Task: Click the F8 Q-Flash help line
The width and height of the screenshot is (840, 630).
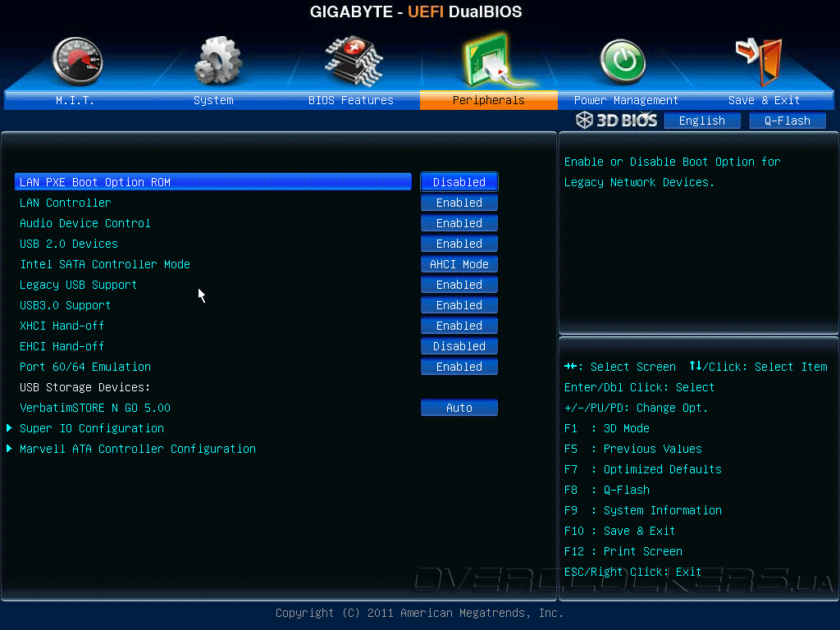Action: pyautogui.click(x=607, y=490)
